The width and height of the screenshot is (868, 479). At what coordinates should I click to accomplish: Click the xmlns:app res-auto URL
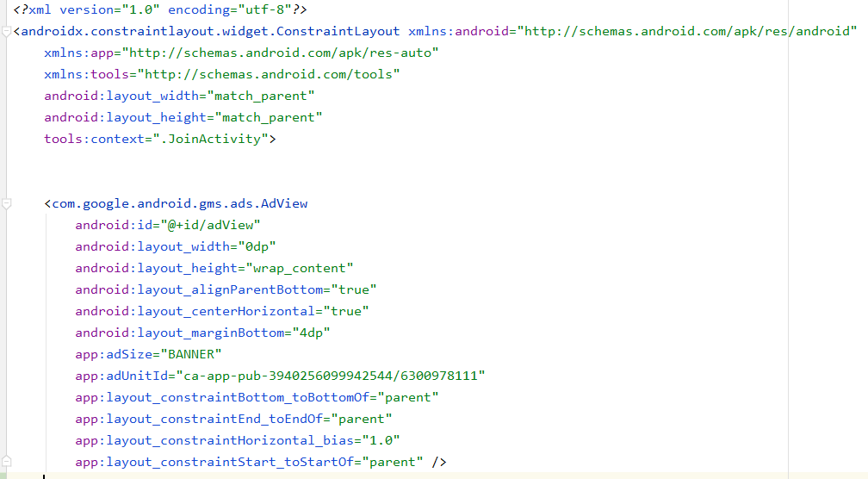[x=280, y=53]
